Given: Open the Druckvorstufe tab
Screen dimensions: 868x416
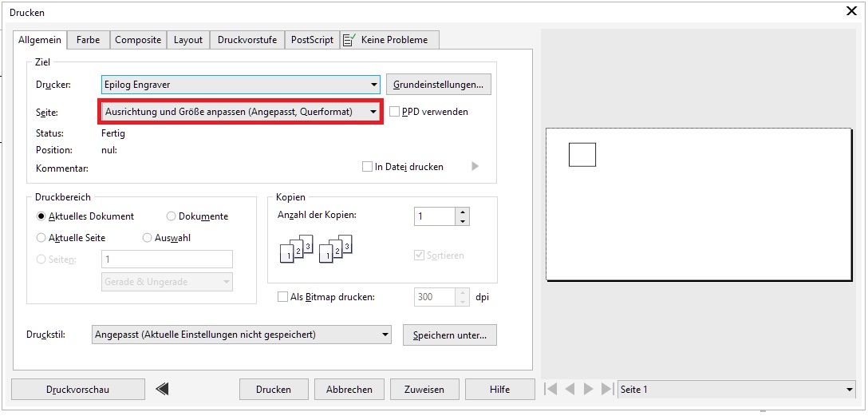Looking at the screenshot, I should coord(247,40).
